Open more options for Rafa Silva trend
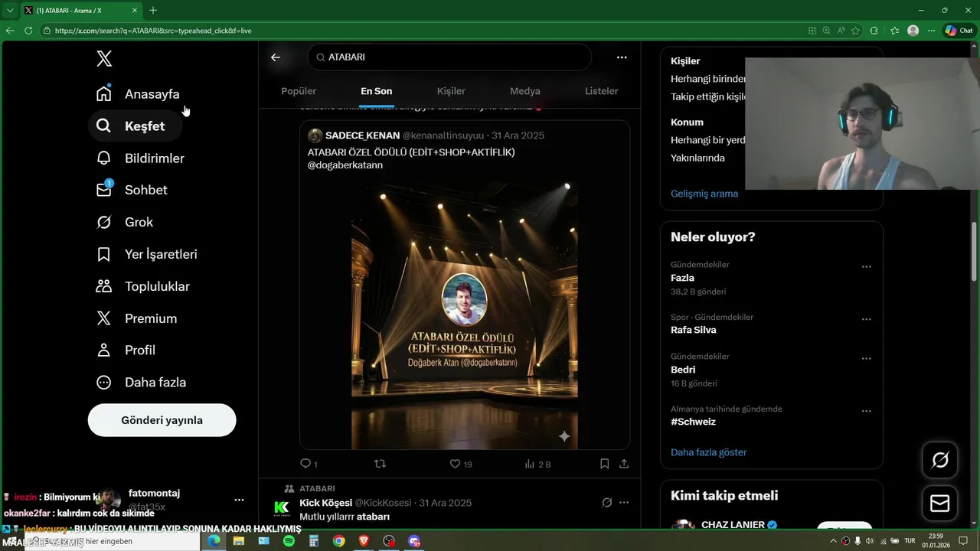The width and height of the screenshot is (980, 551). (866, 319)
